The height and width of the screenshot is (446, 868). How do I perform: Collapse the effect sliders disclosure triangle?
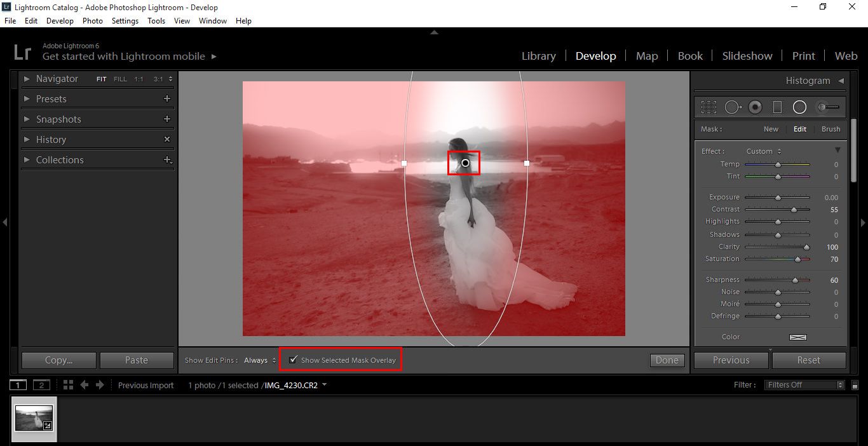coord(837,151)
